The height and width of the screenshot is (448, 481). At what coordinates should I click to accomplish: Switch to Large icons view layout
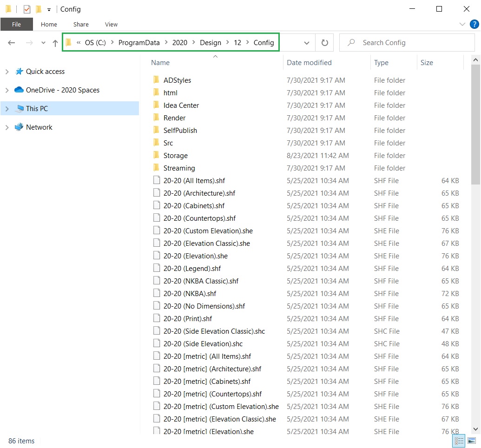472,441
